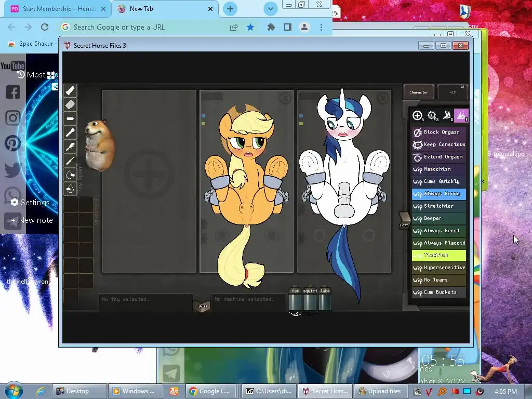The width and height of the screenshot is (532, 399).
Task: Toggle the Hypersensitive option
Action: (438, 268)
